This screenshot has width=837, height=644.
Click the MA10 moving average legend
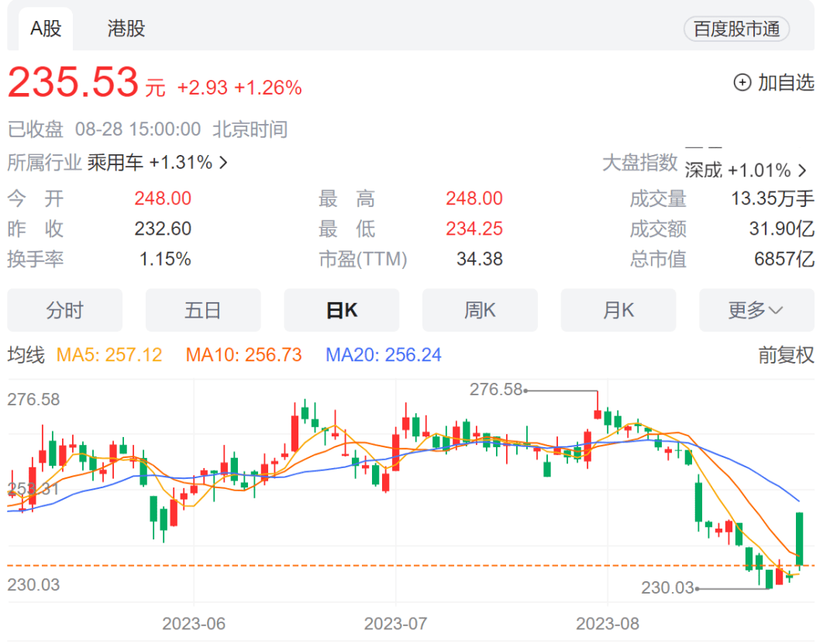click(243, 355)
